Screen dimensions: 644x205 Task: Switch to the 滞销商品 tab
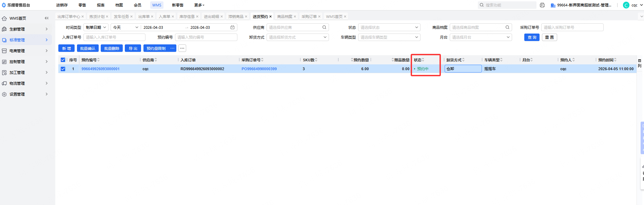click(x=236, y=17)
